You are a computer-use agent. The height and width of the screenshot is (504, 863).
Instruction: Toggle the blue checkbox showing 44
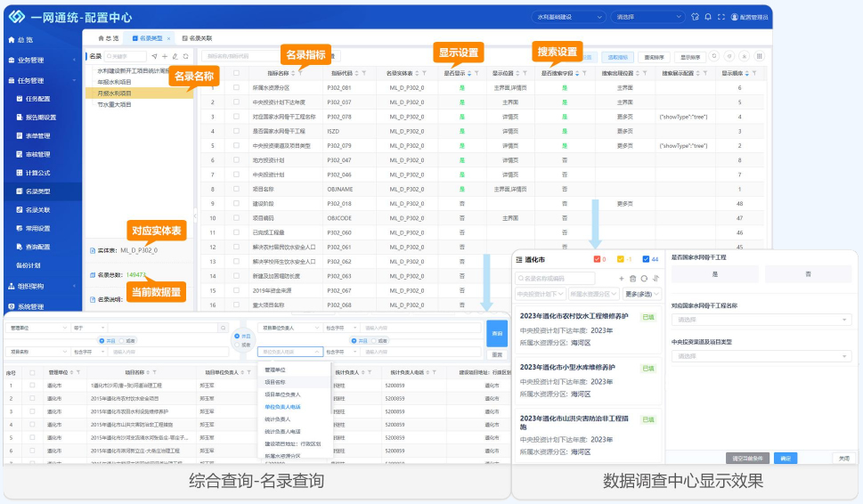646,260
